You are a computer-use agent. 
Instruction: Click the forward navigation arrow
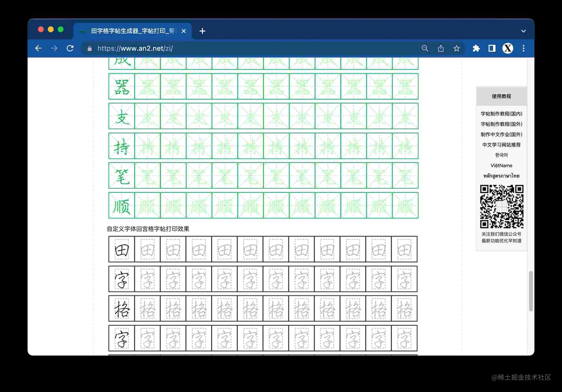point(54,48)
